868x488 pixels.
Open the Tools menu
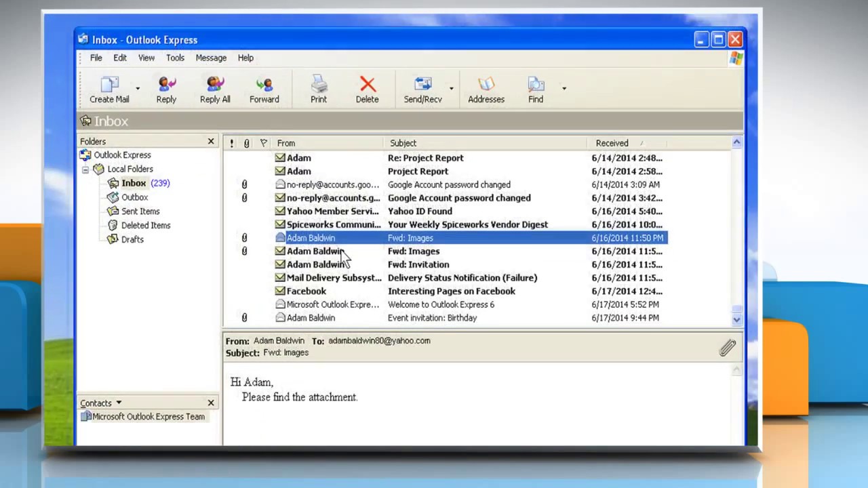tap(175, 58)
